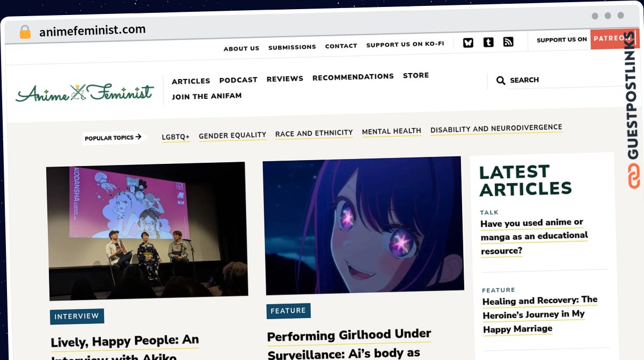Image resolution: width=644 pixels, height=360 pixels.
Task: Open Performing Girlhood Under Surveillance article
Action: click(x=349, y=344)
